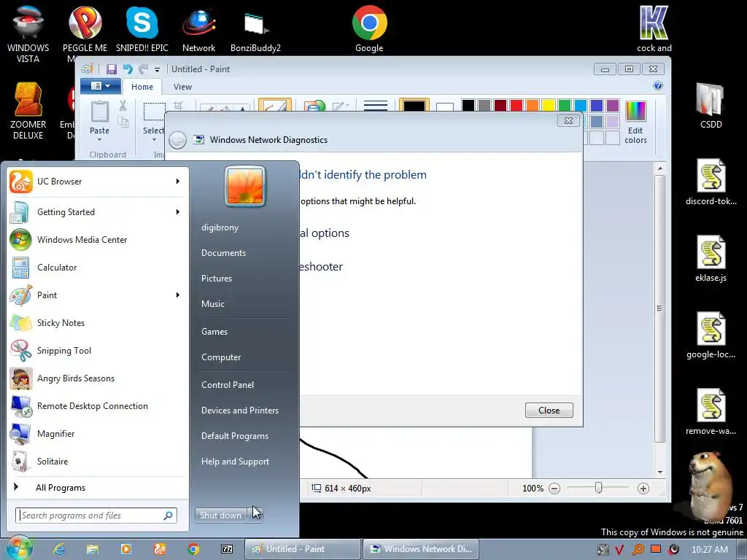Switch to the Untitled - Paint taskbar button
The height and width of the screenshot is (560, 747).
302,549
